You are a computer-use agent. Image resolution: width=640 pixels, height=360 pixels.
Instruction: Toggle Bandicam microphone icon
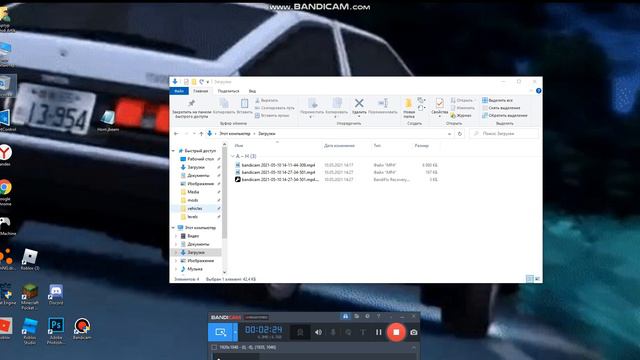(x=333, y=332)
